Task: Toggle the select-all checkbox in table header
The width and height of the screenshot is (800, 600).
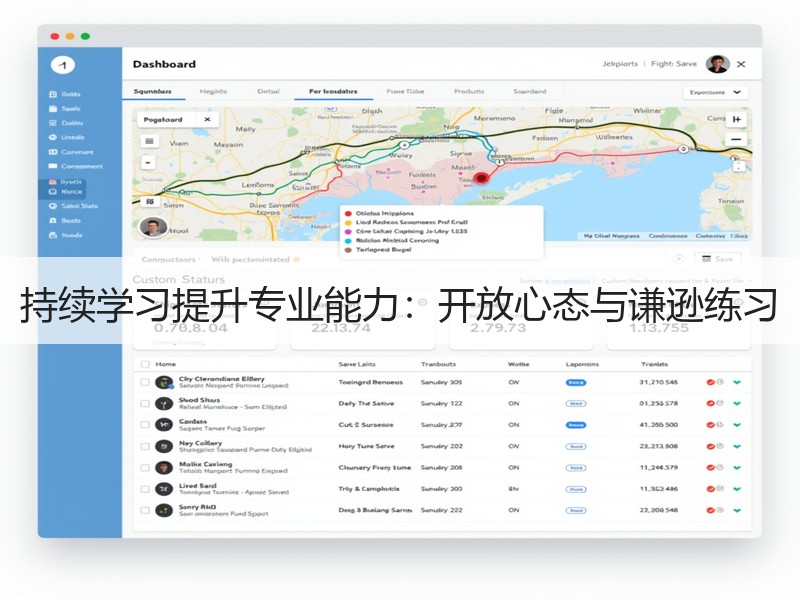Action: point(145,364)
